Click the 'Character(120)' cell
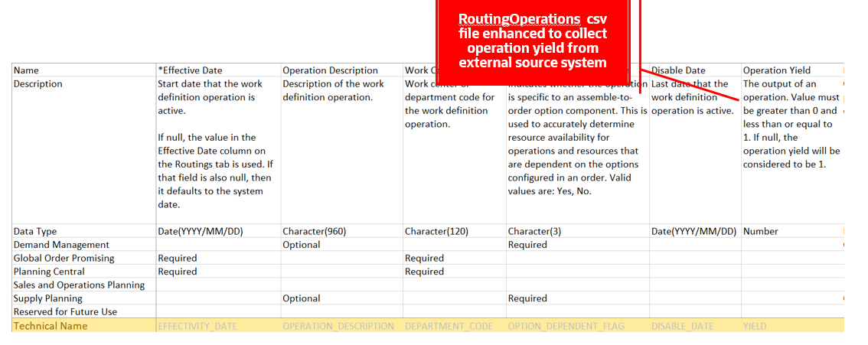868x345 pixels. [x=455, y=231]
